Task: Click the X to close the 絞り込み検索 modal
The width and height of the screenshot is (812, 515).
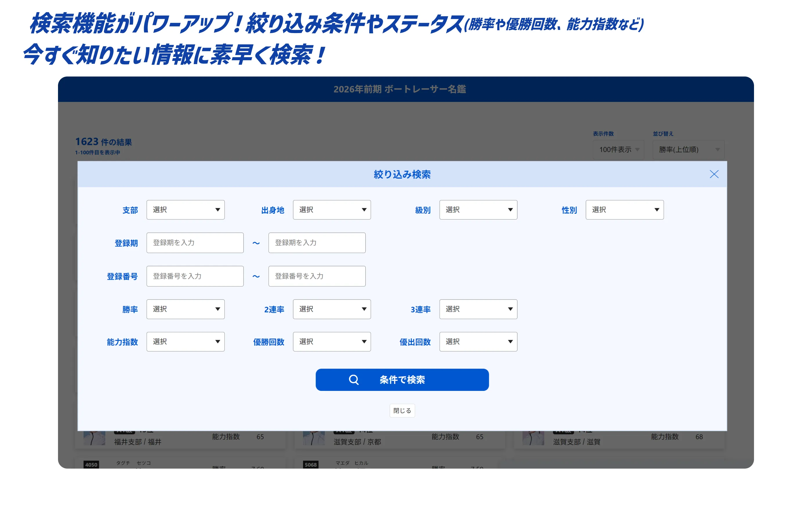Action: coord(714,174)
